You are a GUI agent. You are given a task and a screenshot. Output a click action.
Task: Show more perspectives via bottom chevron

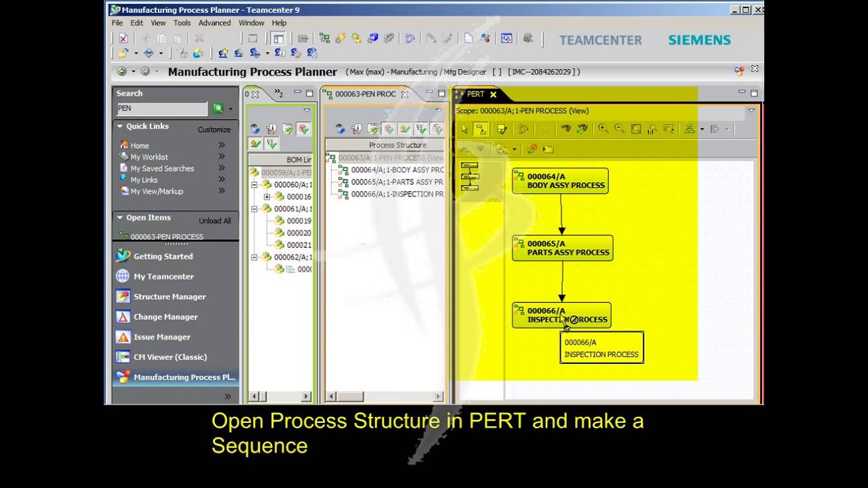(228, 396)
